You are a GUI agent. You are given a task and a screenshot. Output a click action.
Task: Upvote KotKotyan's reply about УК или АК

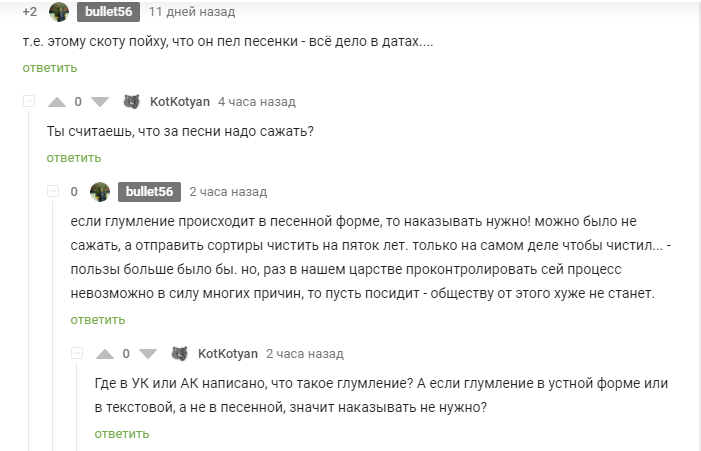105,354
